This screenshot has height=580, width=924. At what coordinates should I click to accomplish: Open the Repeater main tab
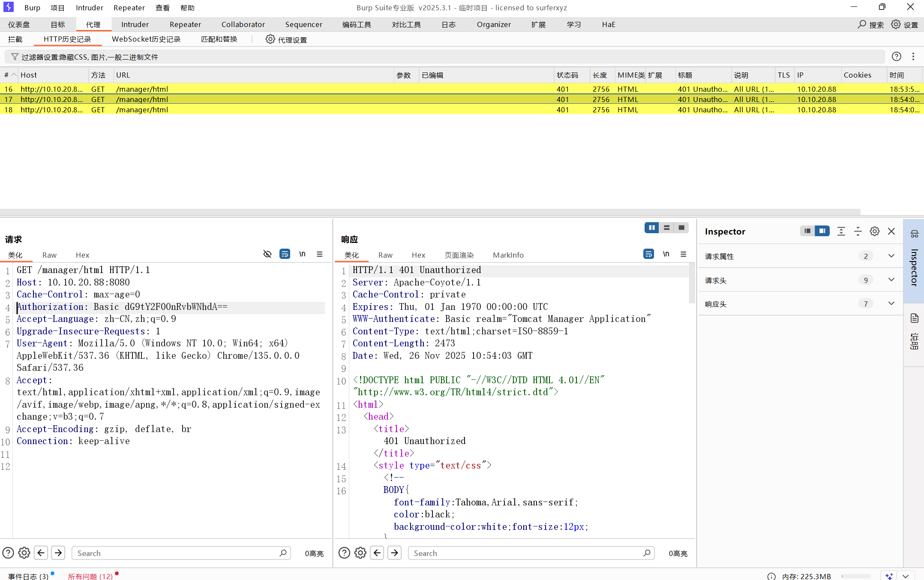[185, 24]
